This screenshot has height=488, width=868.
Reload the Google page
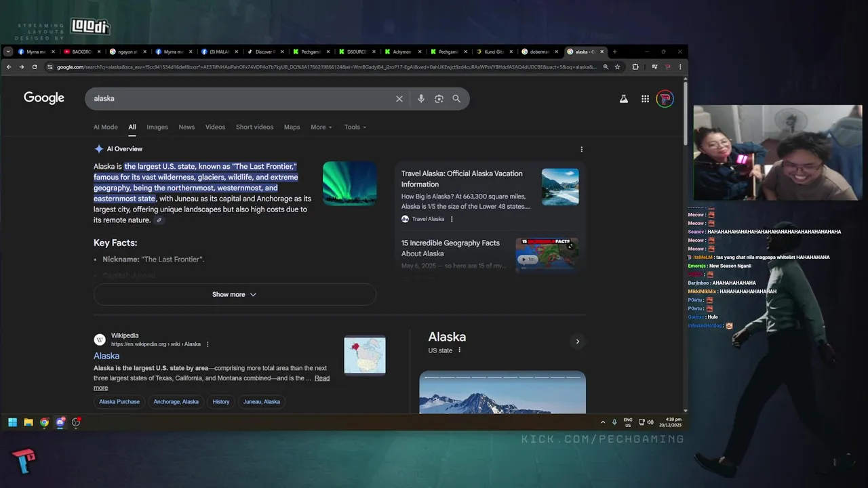pyautogui.click(x=35, y=67)
